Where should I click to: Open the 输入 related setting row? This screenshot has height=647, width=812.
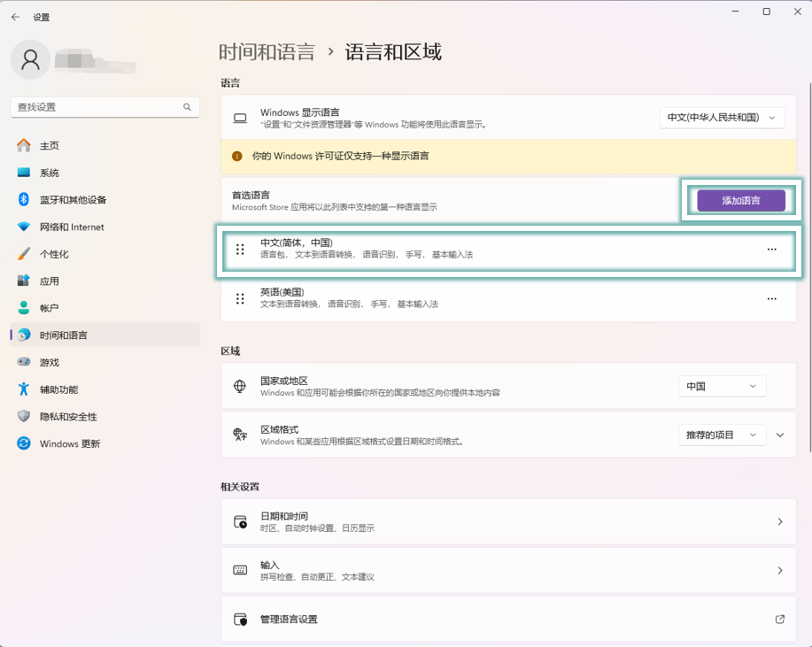[x=508, y=570]
